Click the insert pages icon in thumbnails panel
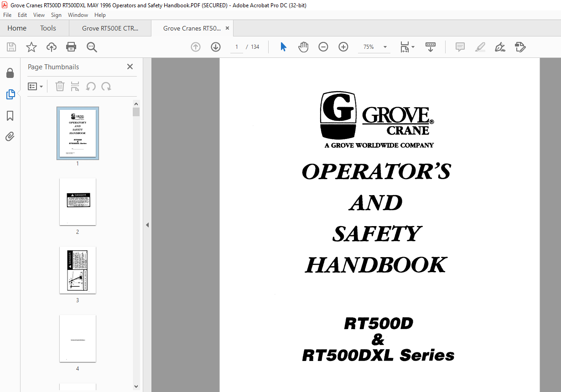This screenshot has width=561, height=392. [x=75, y=86]
